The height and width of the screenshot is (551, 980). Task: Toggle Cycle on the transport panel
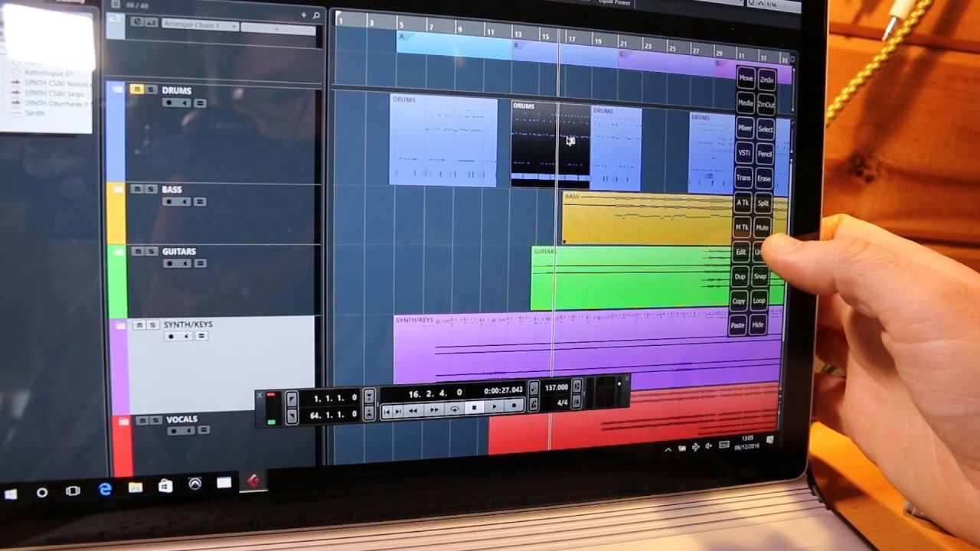click(x=454, y=409)
